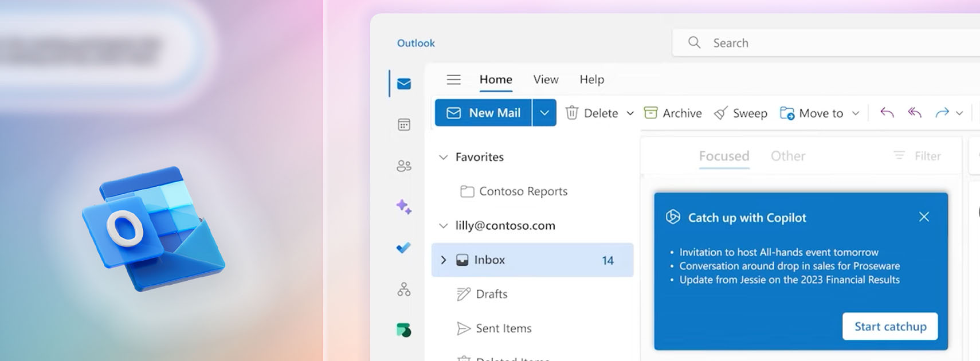Click the Move to folder icon
The height and width of the screenshot is (361, 980).
tap(787, 113)
